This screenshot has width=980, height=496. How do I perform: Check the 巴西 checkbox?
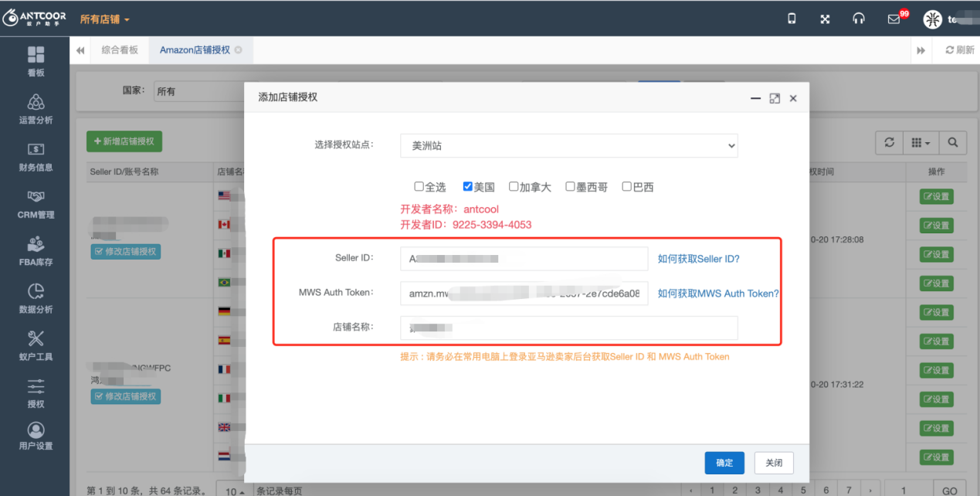click(626, 186)
